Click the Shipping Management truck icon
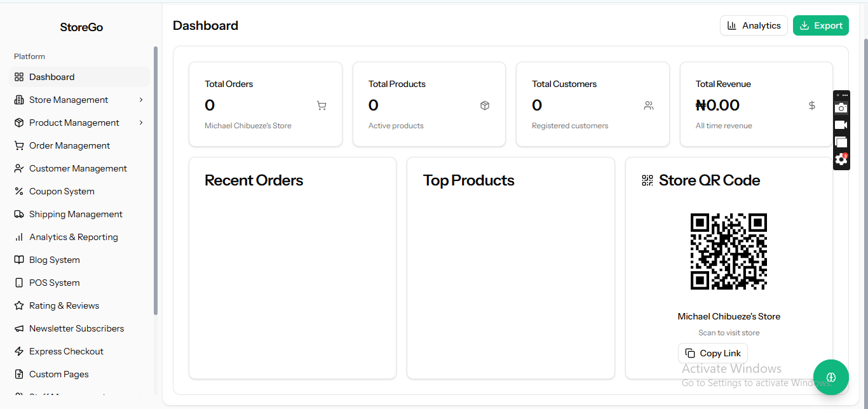This screenshot has width=868, height=409. click(19, 214)
